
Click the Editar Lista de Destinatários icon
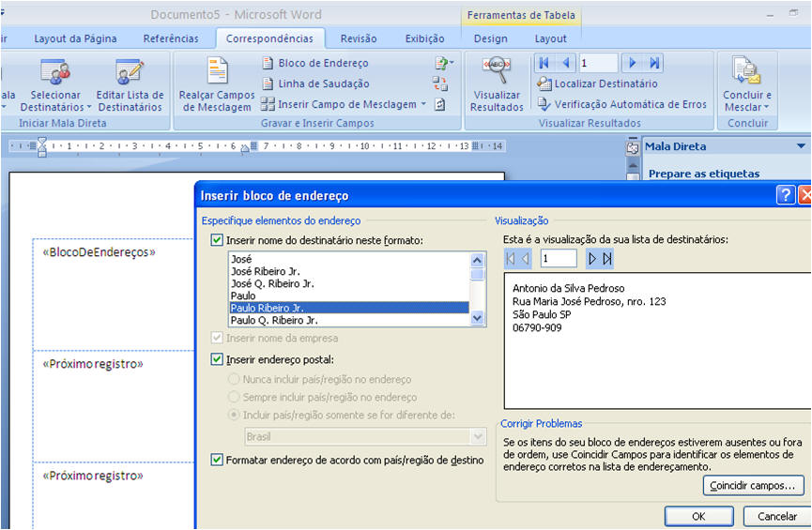[130, 73]
